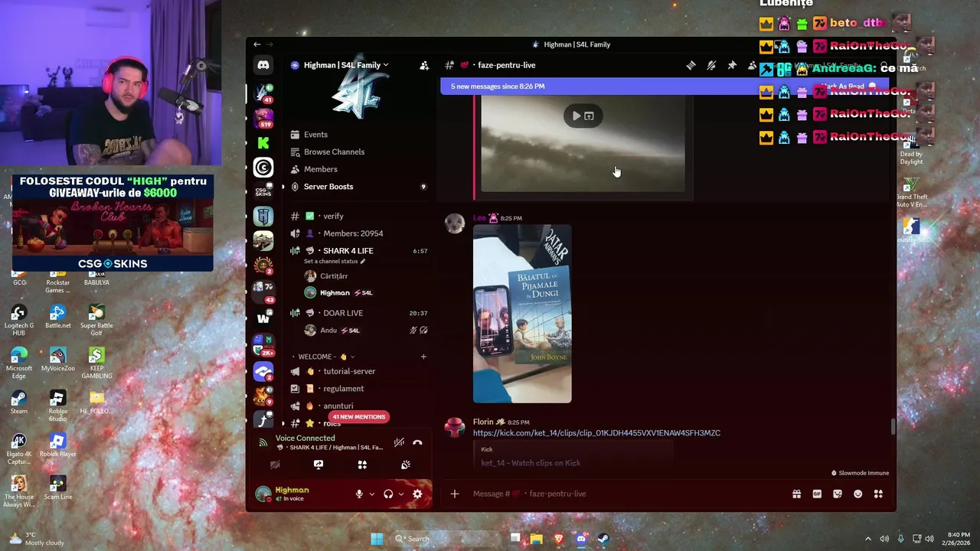The image size is (980, 551).
Task: Open Brave browser taskbar icon
Action: pyautogui.click(x=558, y=539)
